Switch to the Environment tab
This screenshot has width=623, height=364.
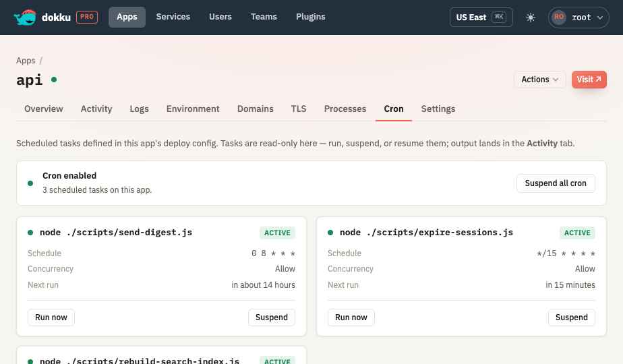point(193,109)
